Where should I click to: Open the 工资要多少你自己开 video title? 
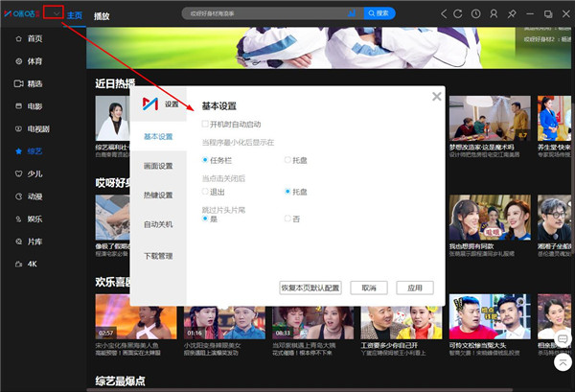tap(389, 345)
